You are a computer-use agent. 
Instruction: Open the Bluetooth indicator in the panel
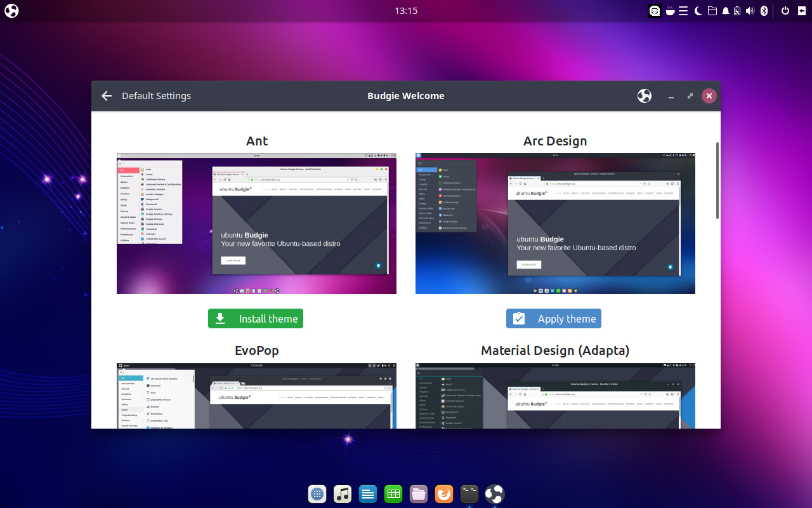(x=764, y=11)
